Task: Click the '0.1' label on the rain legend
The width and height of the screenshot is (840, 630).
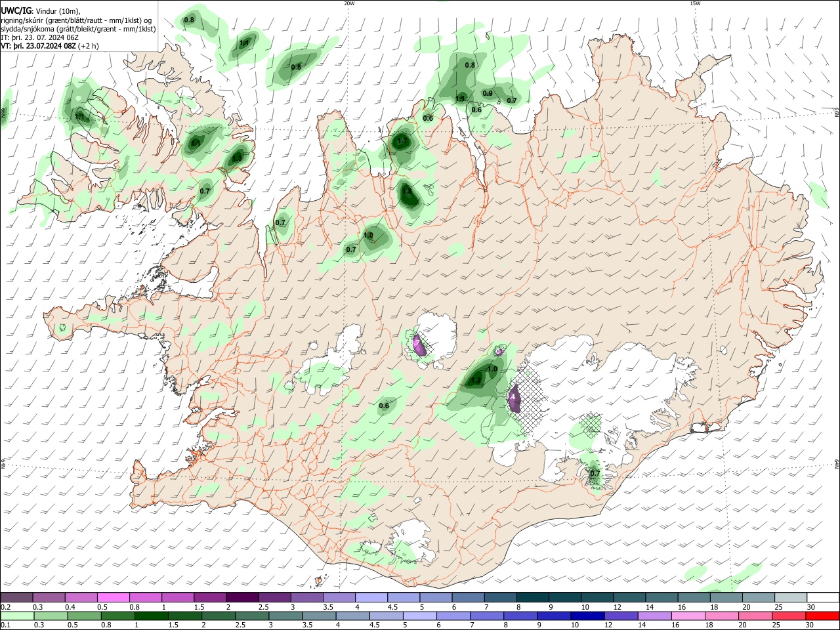Action: [5, 625]
